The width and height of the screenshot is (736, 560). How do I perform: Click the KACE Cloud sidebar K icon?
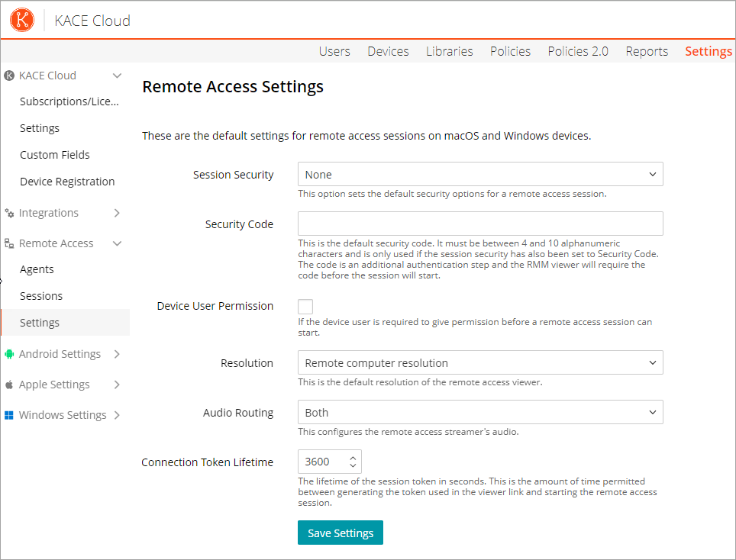pos(9,76)
